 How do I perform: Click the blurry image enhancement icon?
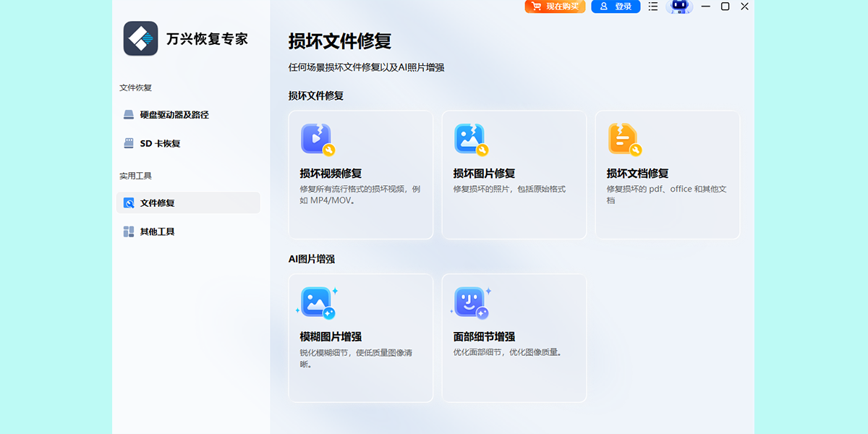click(317, 302)
